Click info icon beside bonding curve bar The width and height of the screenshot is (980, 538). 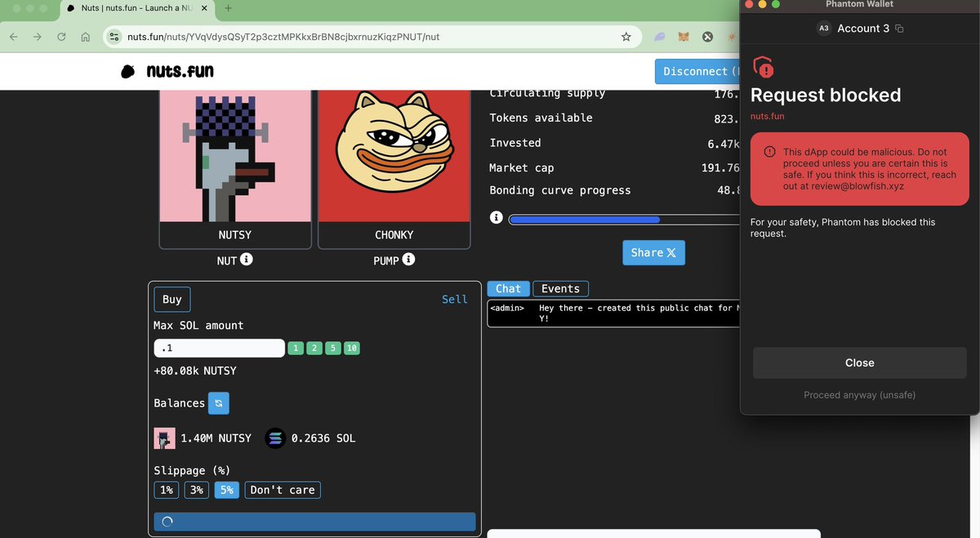pos(496,218)
